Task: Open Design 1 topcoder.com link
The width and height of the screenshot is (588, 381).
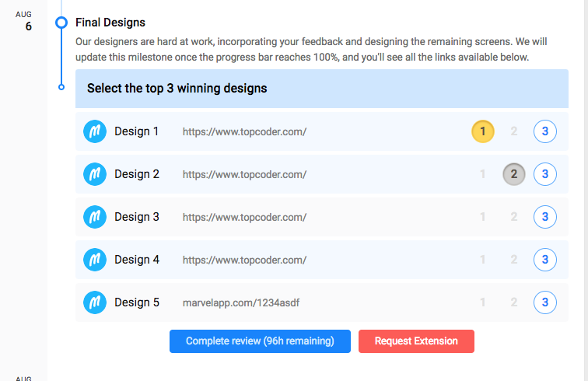Action: (x=244, y=131)
